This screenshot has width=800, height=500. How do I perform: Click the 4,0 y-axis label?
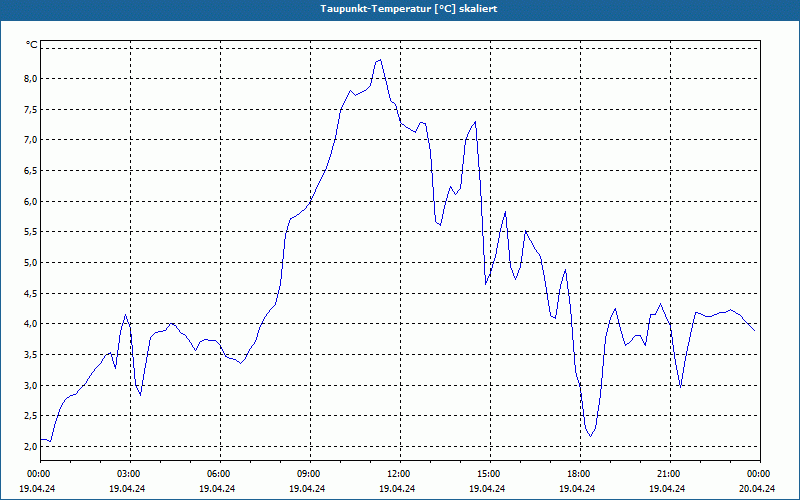coord(31,324)
